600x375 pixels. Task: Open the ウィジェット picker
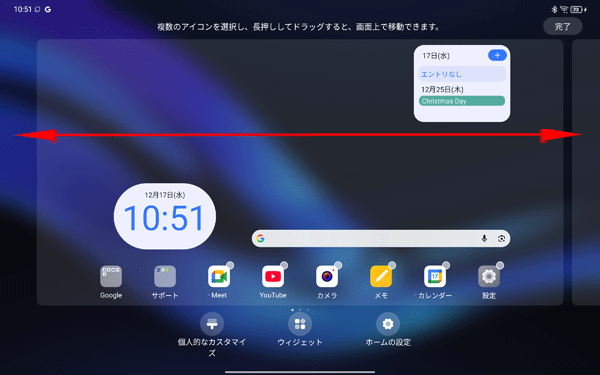coord(300,324)
